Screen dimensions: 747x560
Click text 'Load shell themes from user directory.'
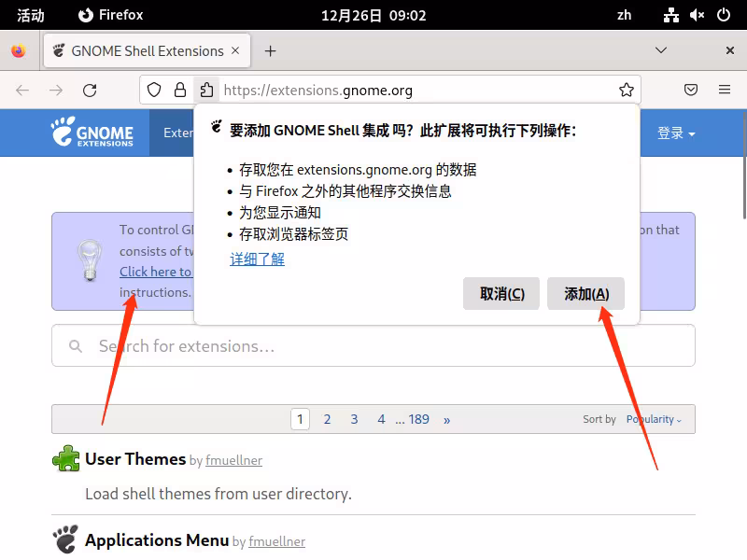tap(218, 494)
